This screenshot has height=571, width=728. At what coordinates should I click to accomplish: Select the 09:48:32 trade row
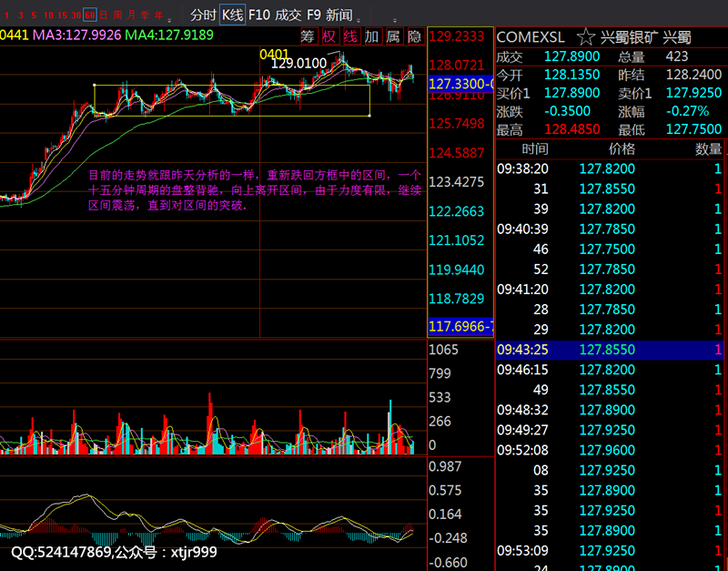[x=610, y=410]
